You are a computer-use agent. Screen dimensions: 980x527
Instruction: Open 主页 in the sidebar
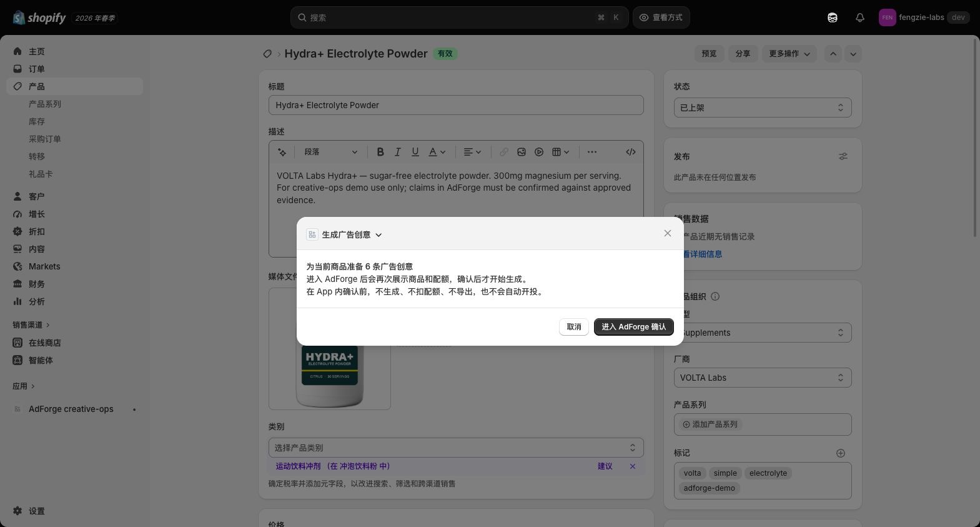75,51
